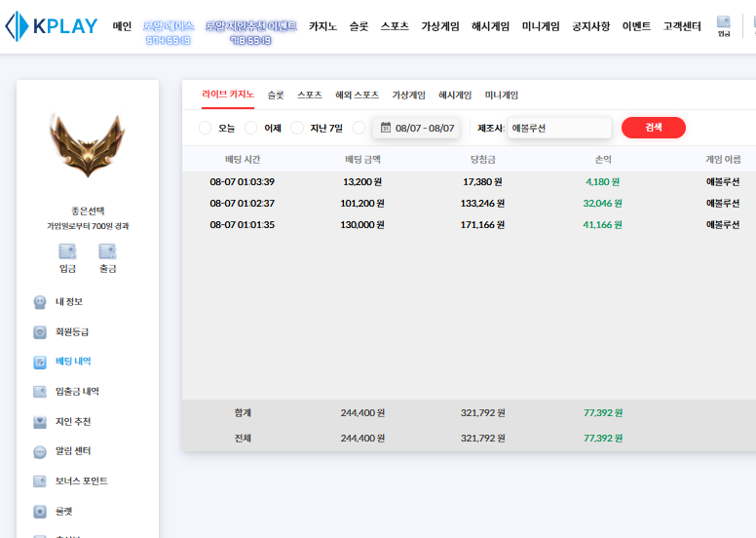The image size is (756, 538).
Task: Select the 어제 radio button
Action: [250, 128]
